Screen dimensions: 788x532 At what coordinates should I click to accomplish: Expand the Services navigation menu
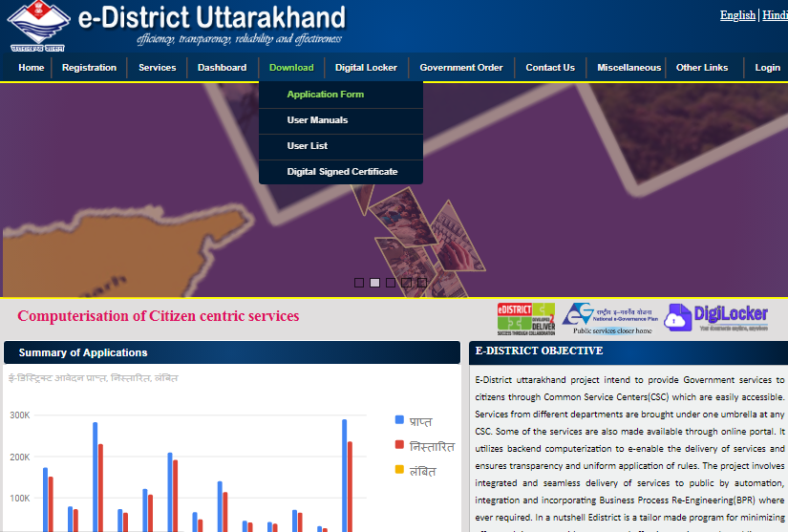point(157,68)
